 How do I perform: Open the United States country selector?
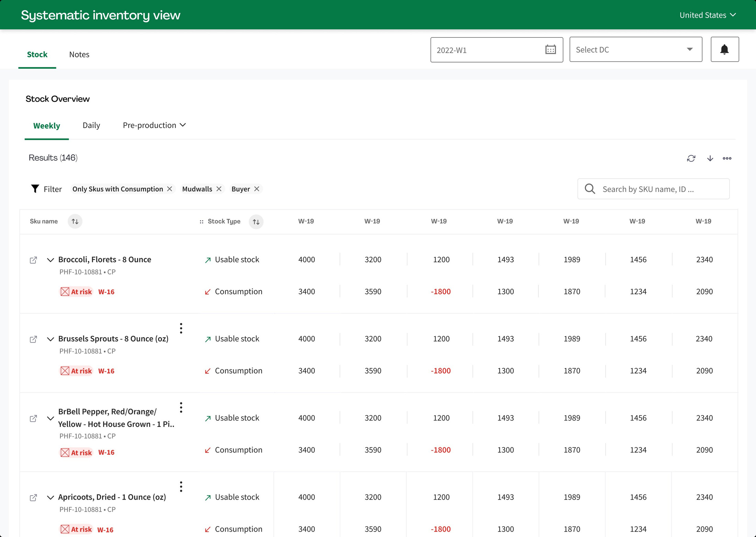pyautogui.click(x=708, y=15)
